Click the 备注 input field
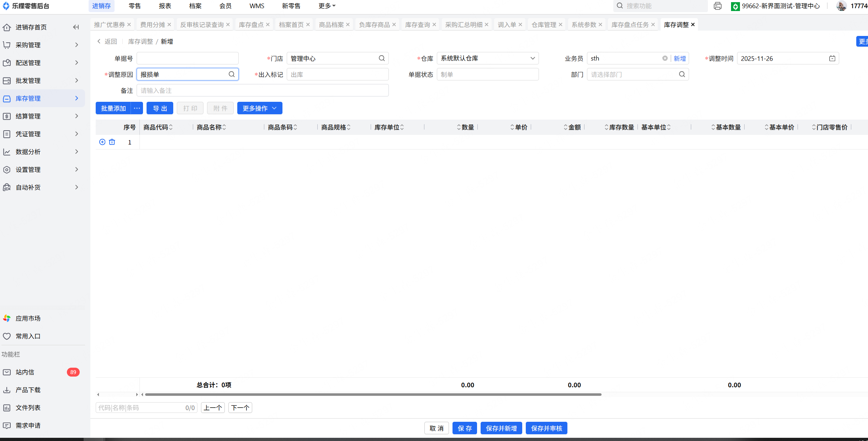Screen dimensions: 868x441 [262, 90]
